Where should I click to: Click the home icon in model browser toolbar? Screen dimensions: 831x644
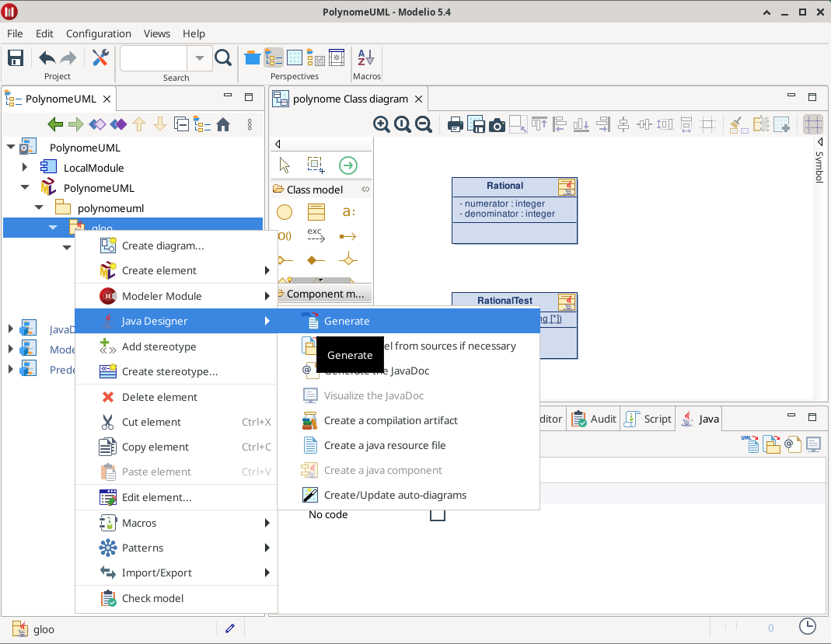[x=223, y=124]
